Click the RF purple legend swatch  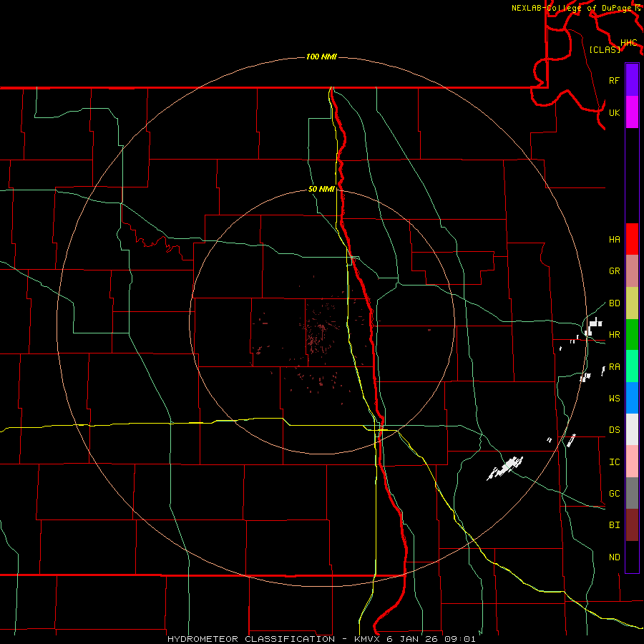tap(632, 79)
